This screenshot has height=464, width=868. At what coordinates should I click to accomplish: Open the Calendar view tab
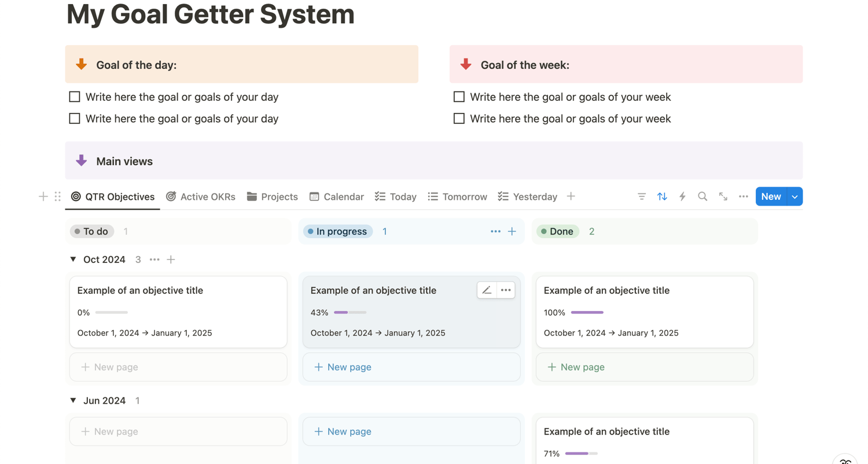336,196
